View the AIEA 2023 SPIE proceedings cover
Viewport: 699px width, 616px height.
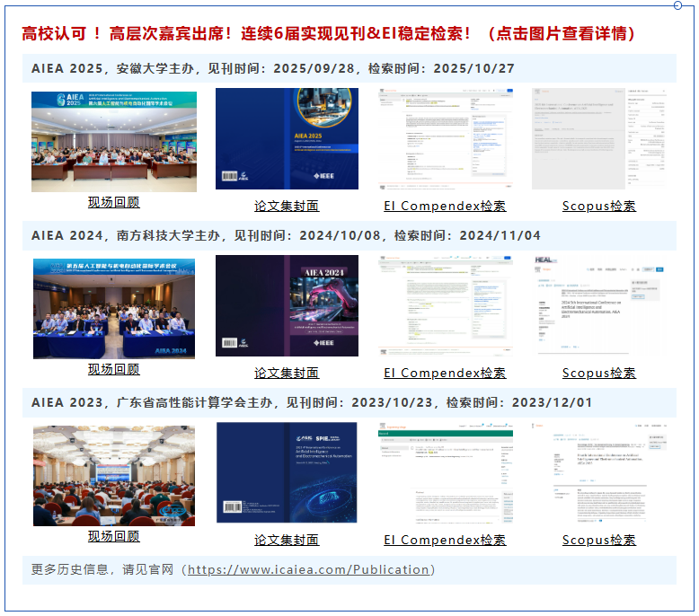click(x=287, y=472)
